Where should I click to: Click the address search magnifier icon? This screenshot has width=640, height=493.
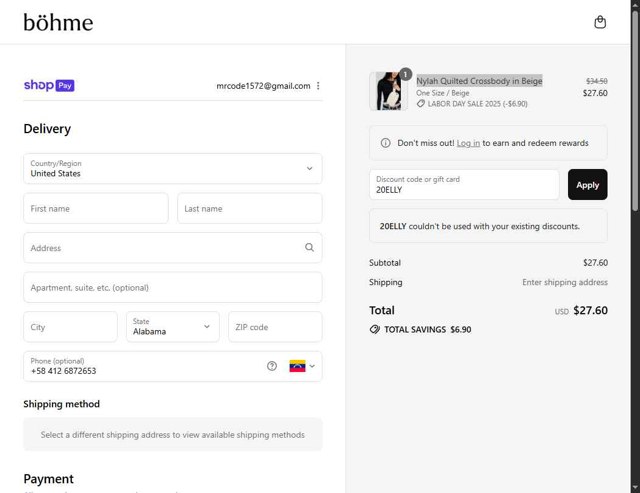tap(309, 247)
